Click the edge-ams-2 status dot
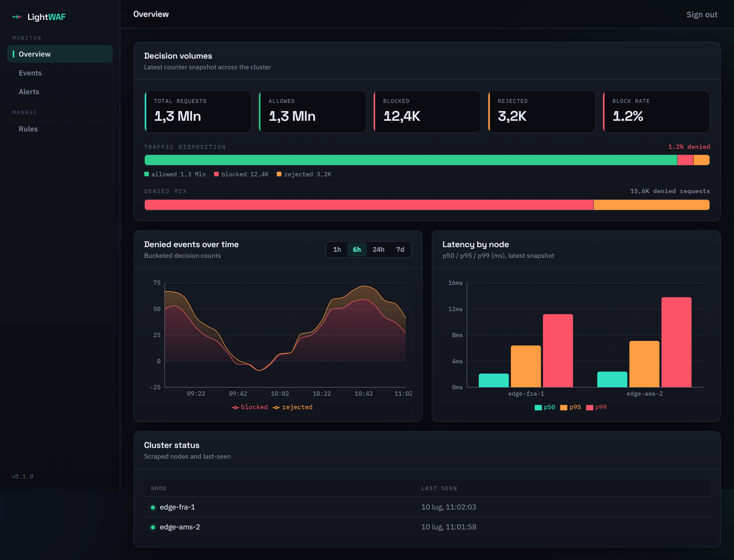 [x=153, y=527]
